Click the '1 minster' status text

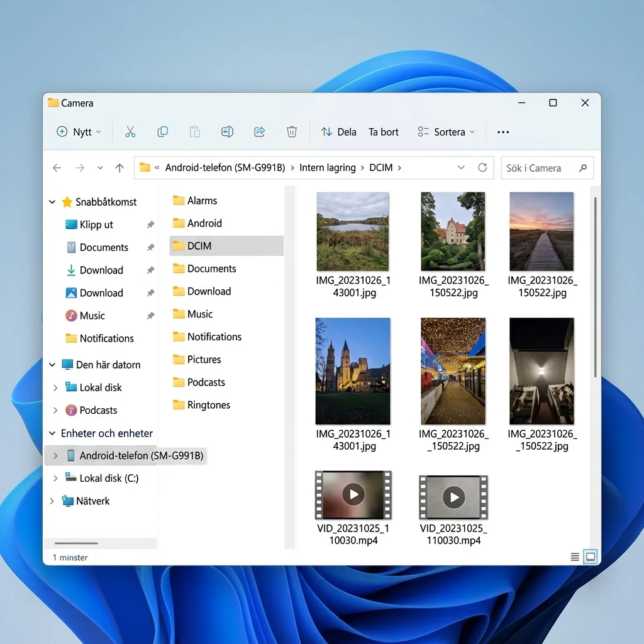[x=70, y=557]
